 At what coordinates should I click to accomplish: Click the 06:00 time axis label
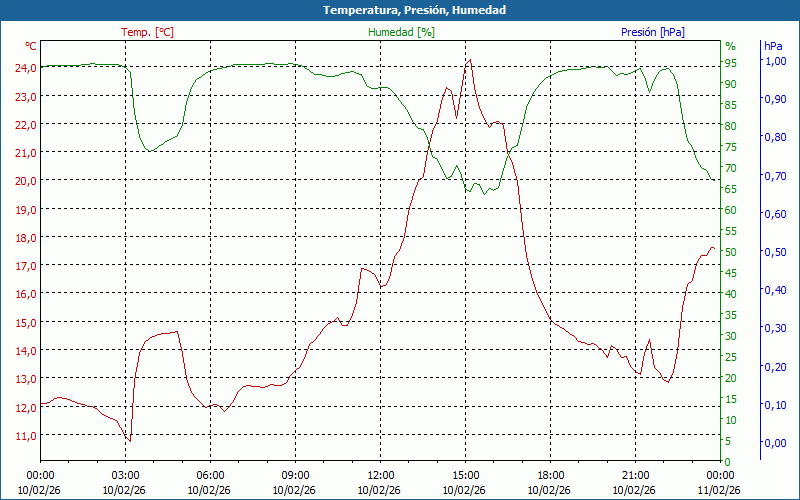(210, 475)
